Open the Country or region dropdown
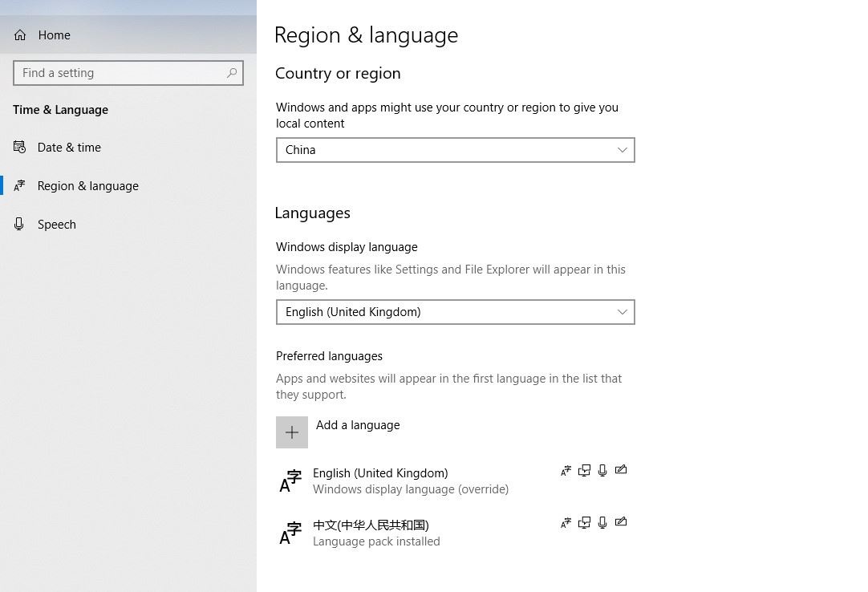This screenshot has height=592, width=868. [455, 150]
